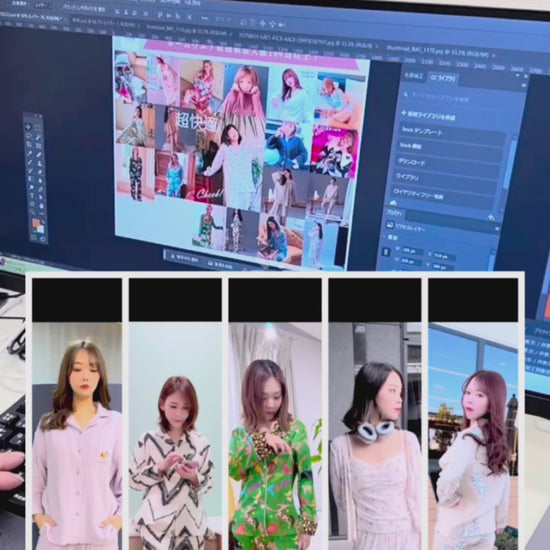
Task: Select the Zoom magnifier tool
Action: (33, 212)
